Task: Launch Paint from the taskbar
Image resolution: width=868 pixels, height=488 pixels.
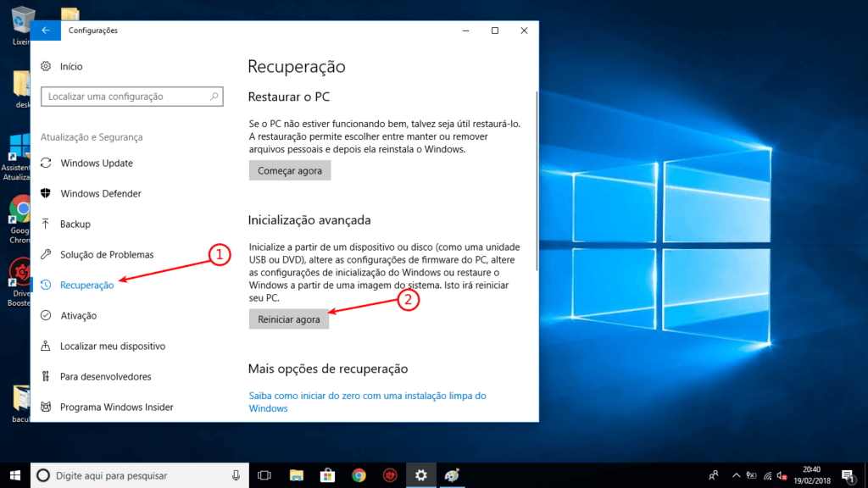Action: [x=452, y=475]
